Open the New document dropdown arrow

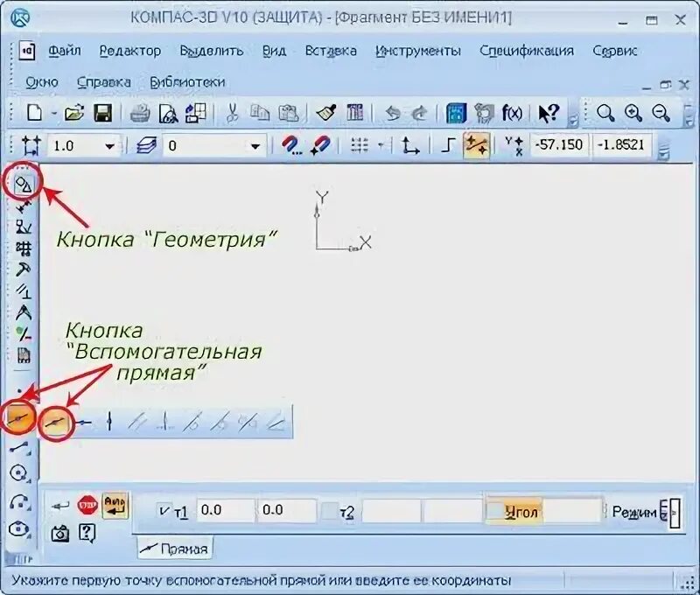53,114
